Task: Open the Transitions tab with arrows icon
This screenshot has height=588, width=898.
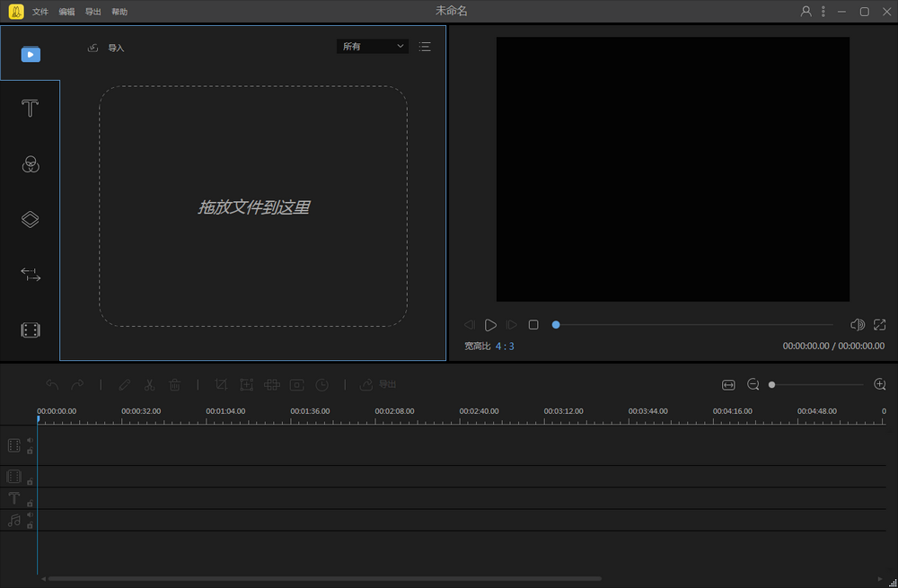Action: tap(30, 275)
